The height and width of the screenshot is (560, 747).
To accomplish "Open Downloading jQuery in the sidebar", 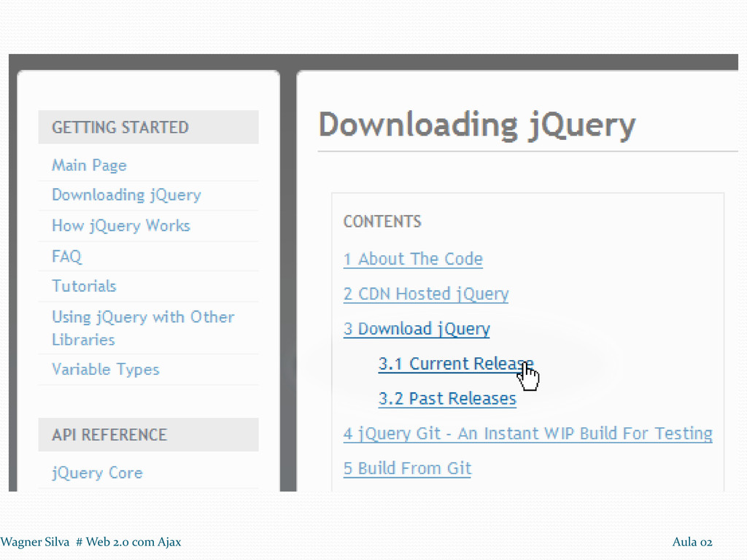I will tap(126, 195).
